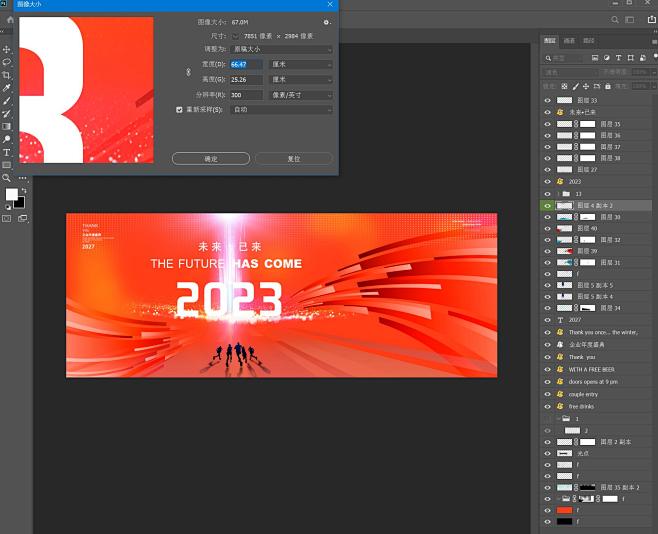The image size is (658, 534).
Task: Select the Eyedropper tool
Action: coord(7,88)
